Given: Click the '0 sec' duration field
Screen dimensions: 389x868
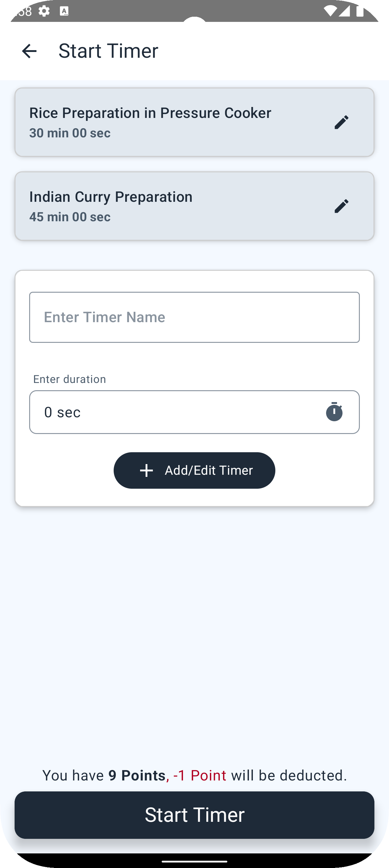Looking at the screenshot, I should click(175, 412).
